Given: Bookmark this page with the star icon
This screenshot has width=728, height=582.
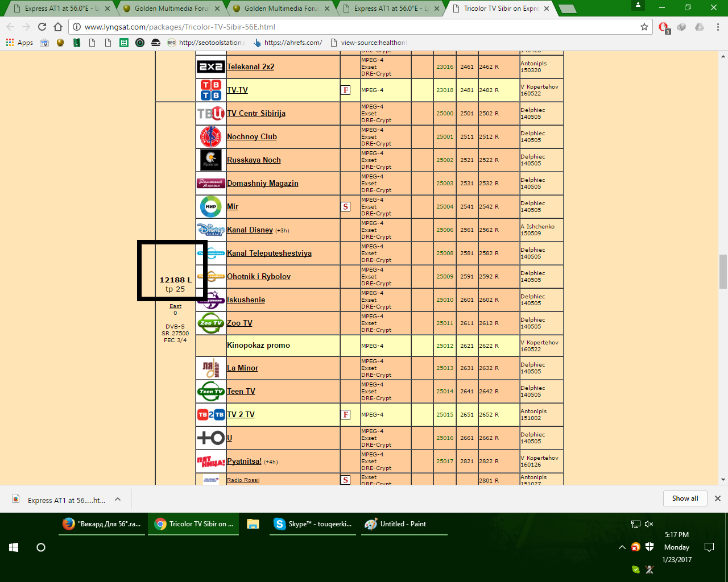Looking at the screenshot, I should [x=644, y=27].
